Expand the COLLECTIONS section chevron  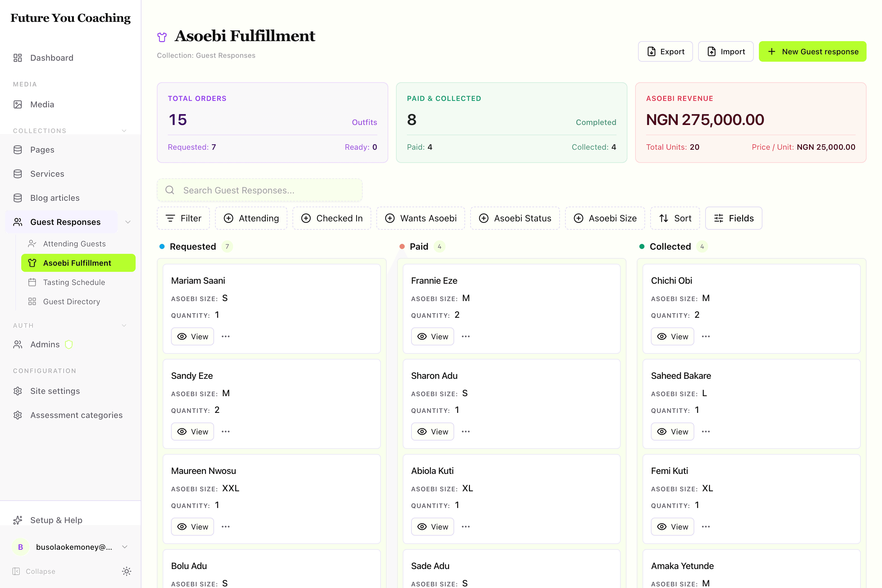pyautogui.click(x=124, y=130)
